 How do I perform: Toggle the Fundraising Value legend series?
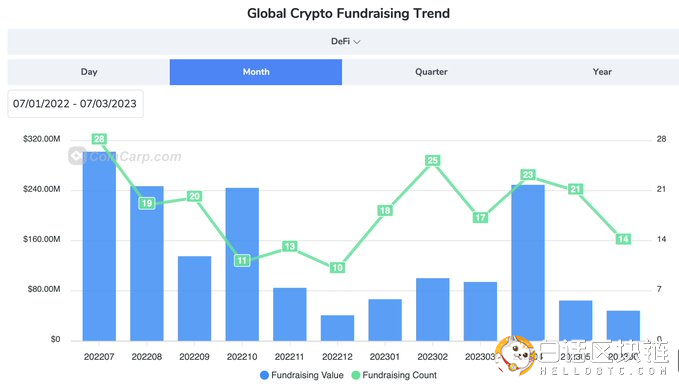click(x=302, y=375)
